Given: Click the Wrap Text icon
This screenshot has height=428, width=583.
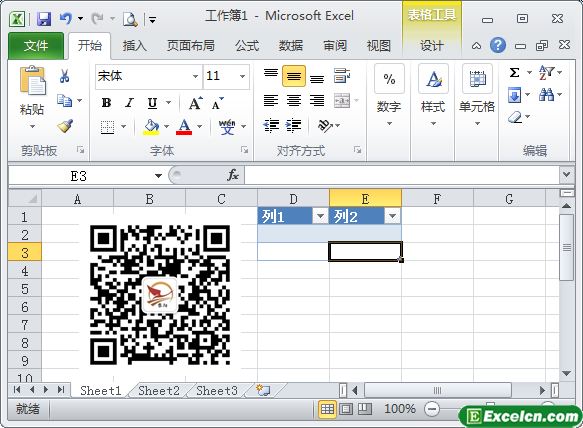Looking at the screenshot, I should coord(342,75).
